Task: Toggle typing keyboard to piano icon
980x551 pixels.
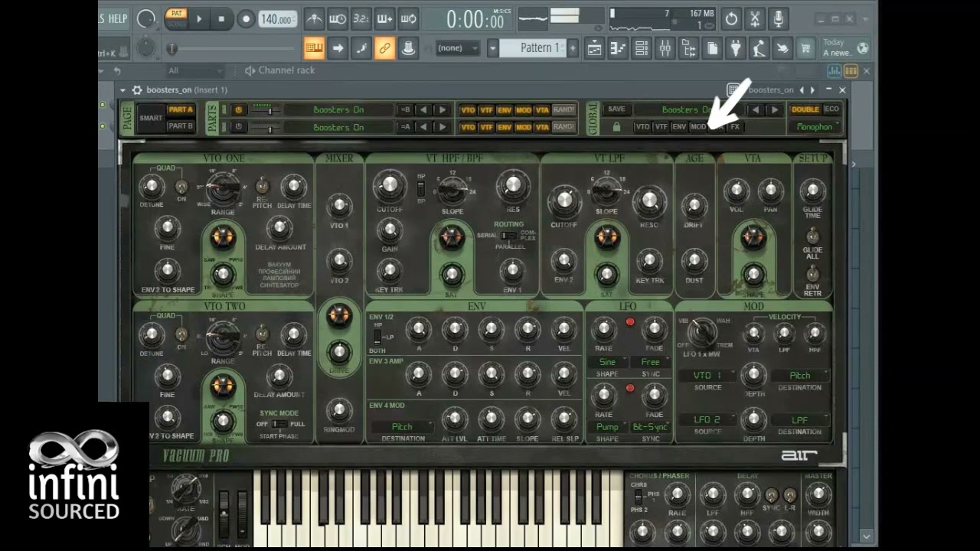Action: click(x=314, y=48)
